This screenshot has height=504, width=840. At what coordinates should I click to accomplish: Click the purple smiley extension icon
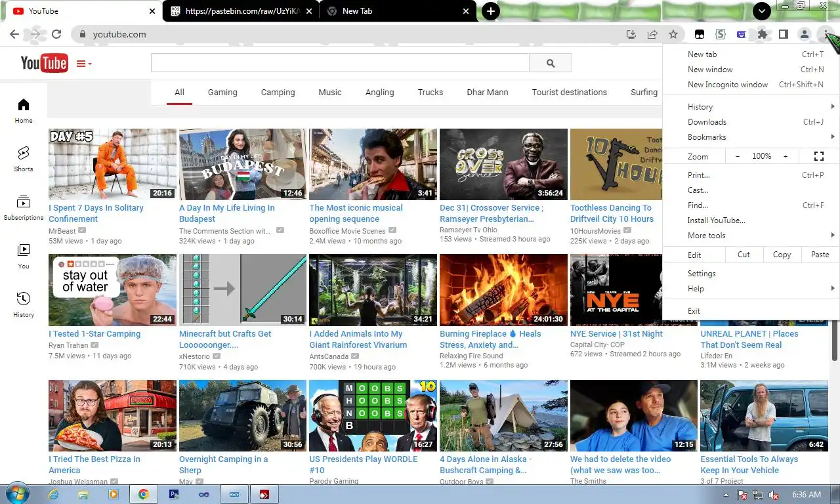click(742, 34)
